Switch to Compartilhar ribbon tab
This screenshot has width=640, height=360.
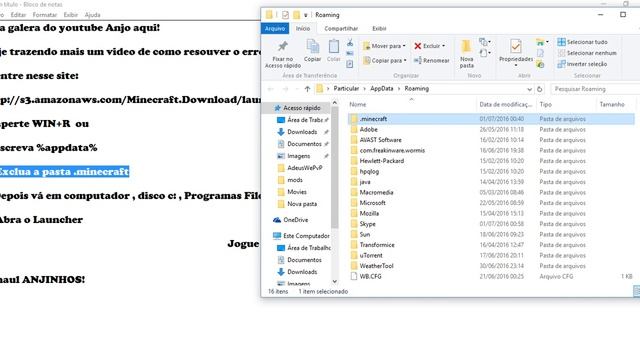[341, 29]
